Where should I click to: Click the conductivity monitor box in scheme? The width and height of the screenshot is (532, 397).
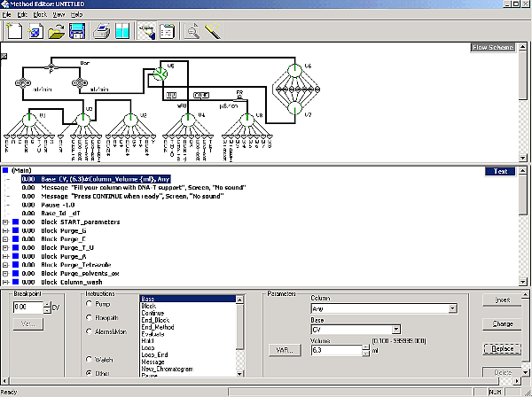click(201, 96)
